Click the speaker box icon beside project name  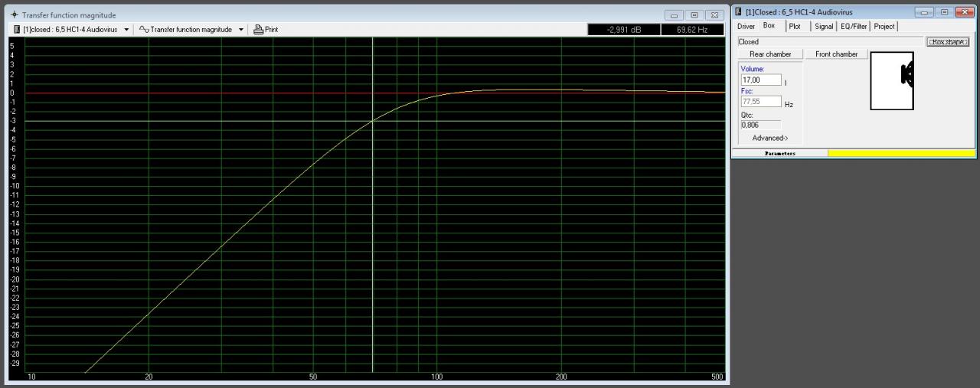pyautogui.click(x=18, y=30)
